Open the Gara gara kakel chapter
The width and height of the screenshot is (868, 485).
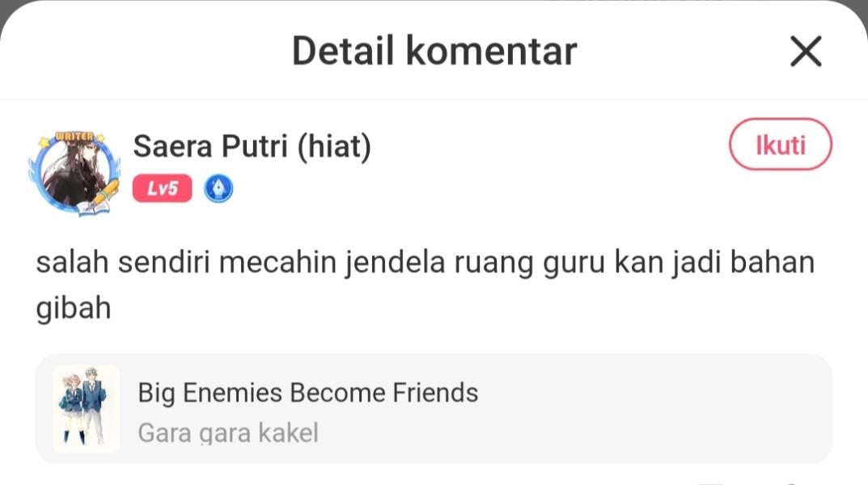coord(228,432)
